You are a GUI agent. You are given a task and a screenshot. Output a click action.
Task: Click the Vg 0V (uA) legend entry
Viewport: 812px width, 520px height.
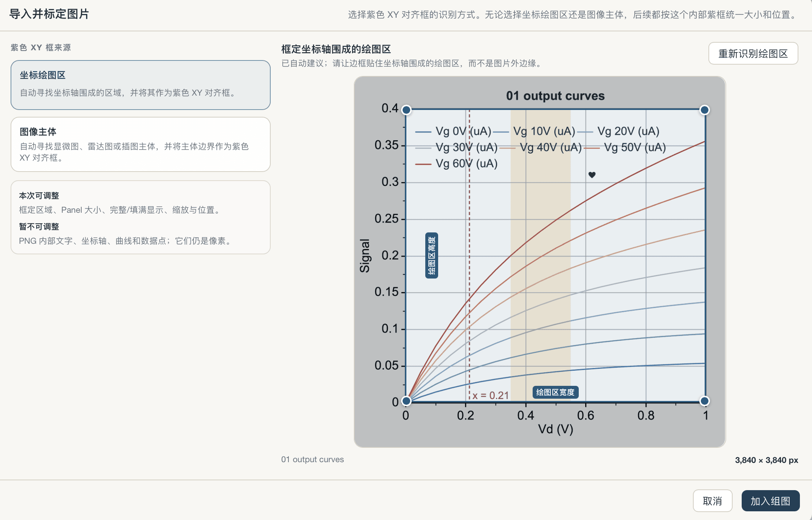[453, 131]
